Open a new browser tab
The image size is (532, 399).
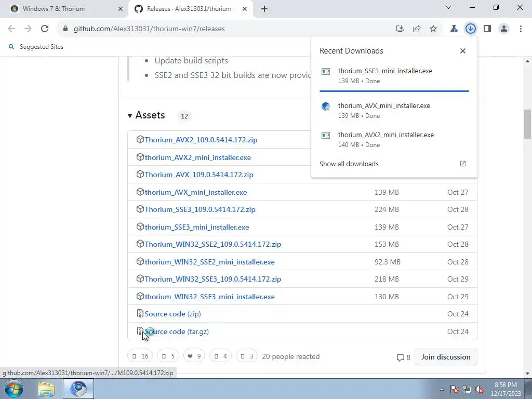[264, 9]
